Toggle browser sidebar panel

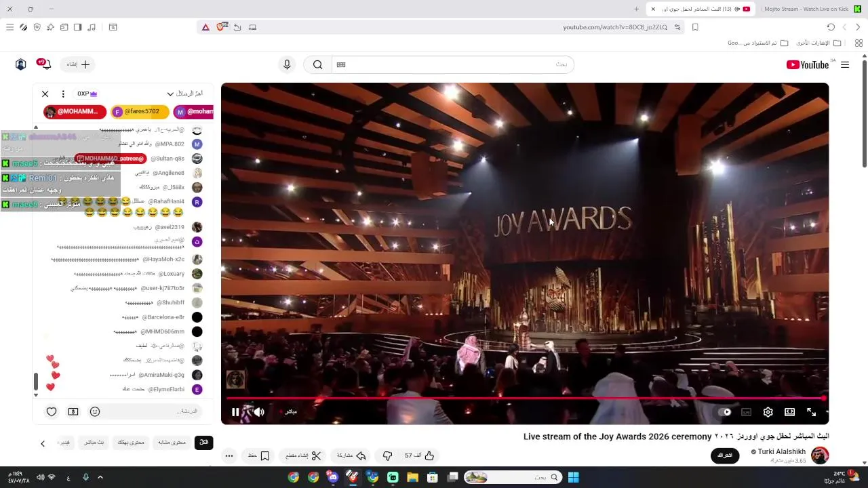click(77, 27)
